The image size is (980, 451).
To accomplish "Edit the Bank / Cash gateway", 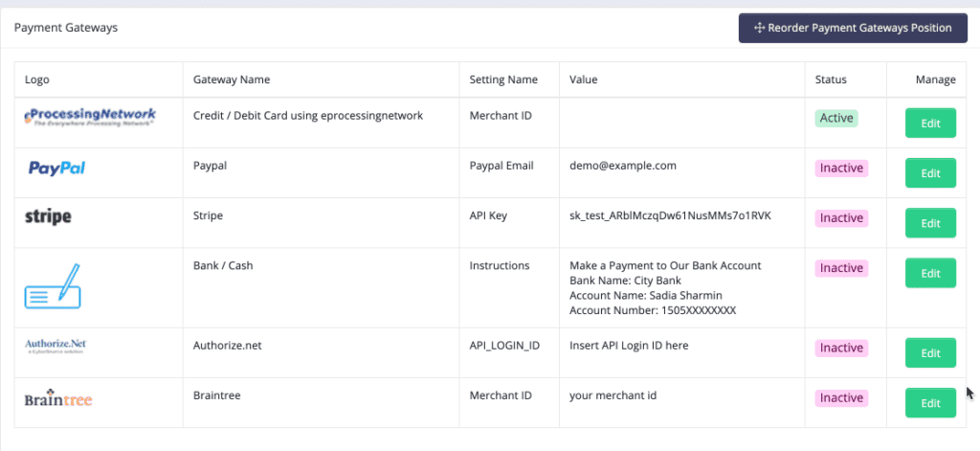I will tap(930, 273).
